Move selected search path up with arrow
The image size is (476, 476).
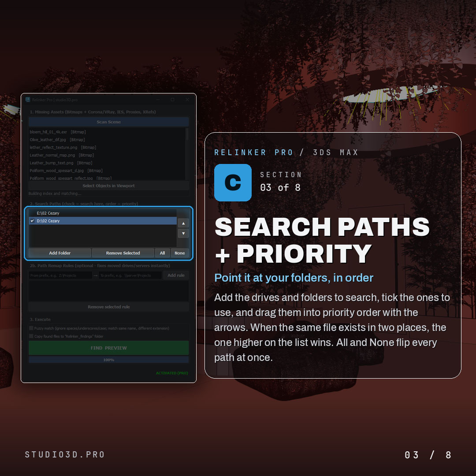coord(183,223)
